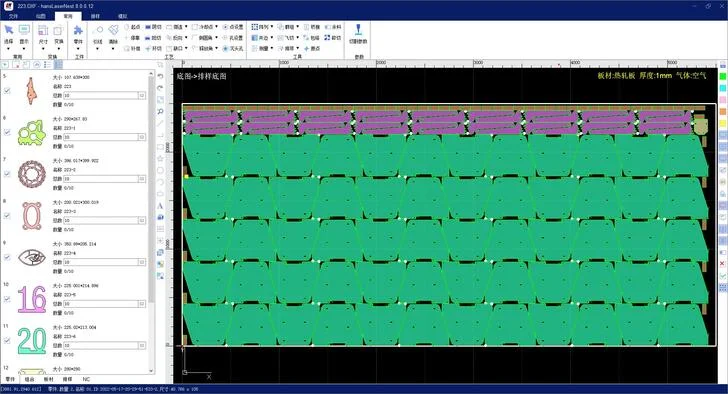Click the 倒圆角 fillet button

pyautogui.click(x=202, y=38)
